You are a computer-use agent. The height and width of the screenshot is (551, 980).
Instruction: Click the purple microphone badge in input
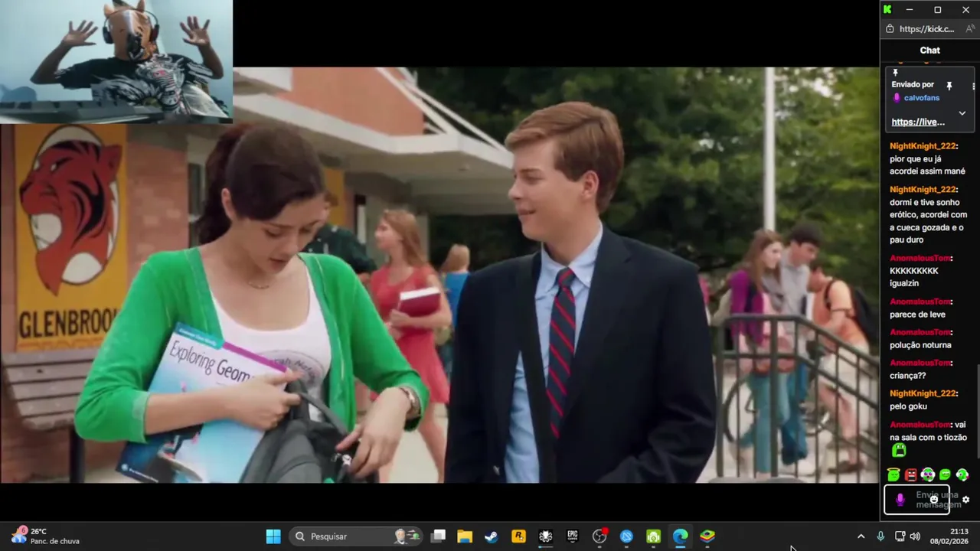[900, 500]
